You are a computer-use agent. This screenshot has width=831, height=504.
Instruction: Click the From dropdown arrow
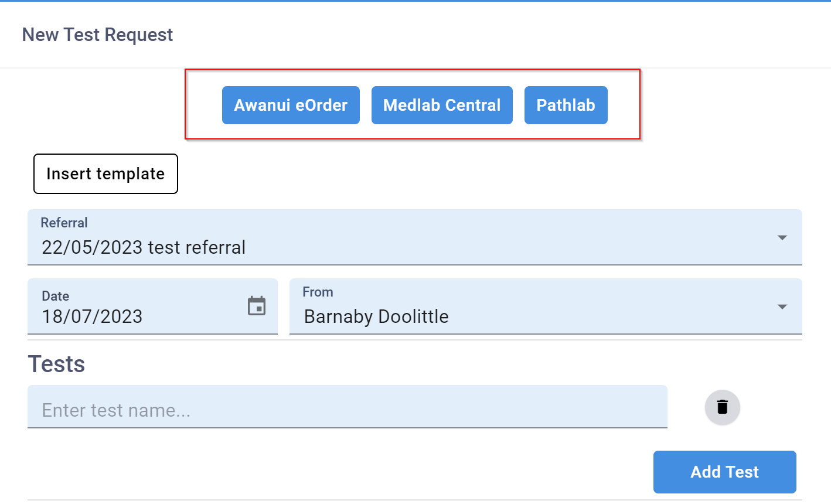click(782, 307)
